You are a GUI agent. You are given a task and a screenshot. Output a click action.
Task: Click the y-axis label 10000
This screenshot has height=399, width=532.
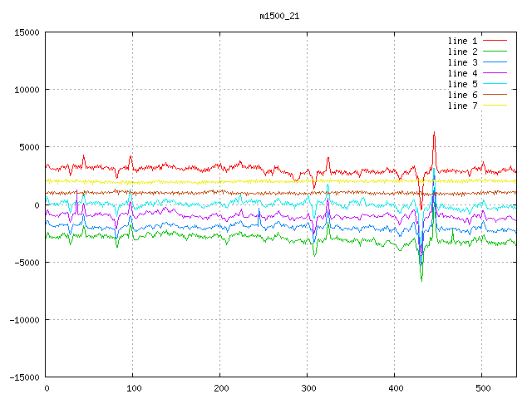(27, 90)
